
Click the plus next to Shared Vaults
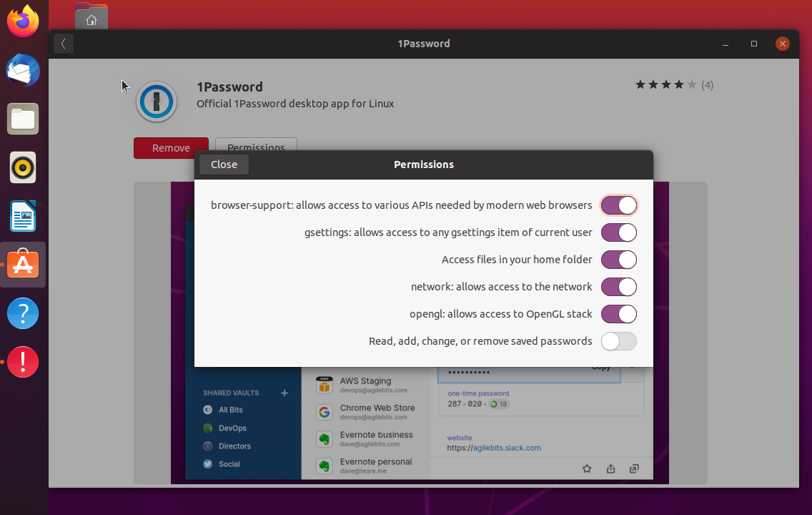point(284,393)
